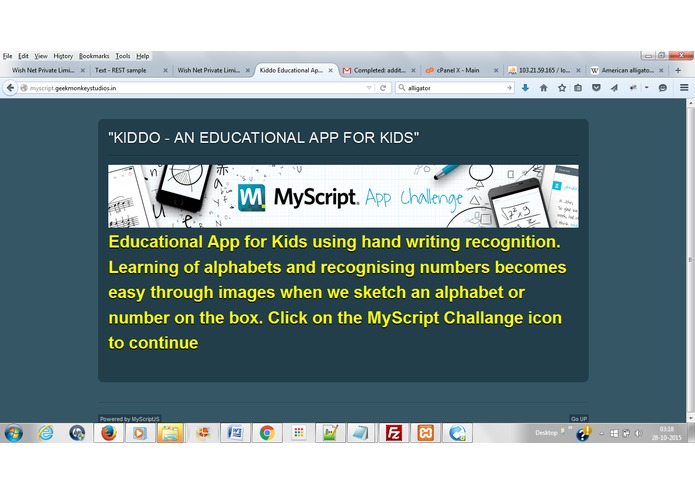Click the URL address field
Screen dimensions: 695x494
point(195,88)
